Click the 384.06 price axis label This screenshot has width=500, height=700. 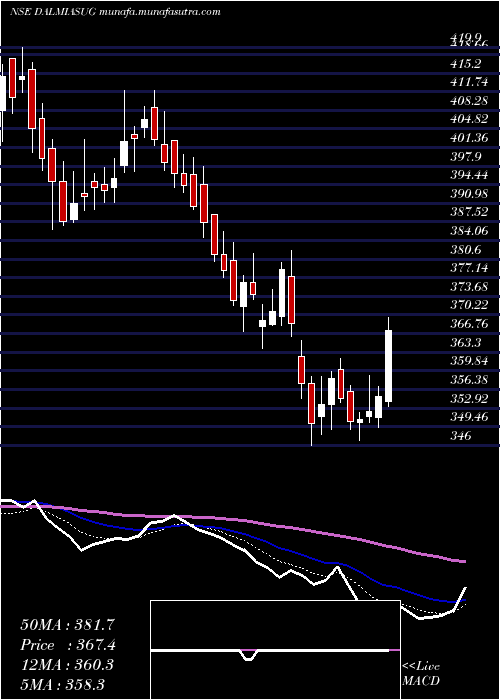469,231
